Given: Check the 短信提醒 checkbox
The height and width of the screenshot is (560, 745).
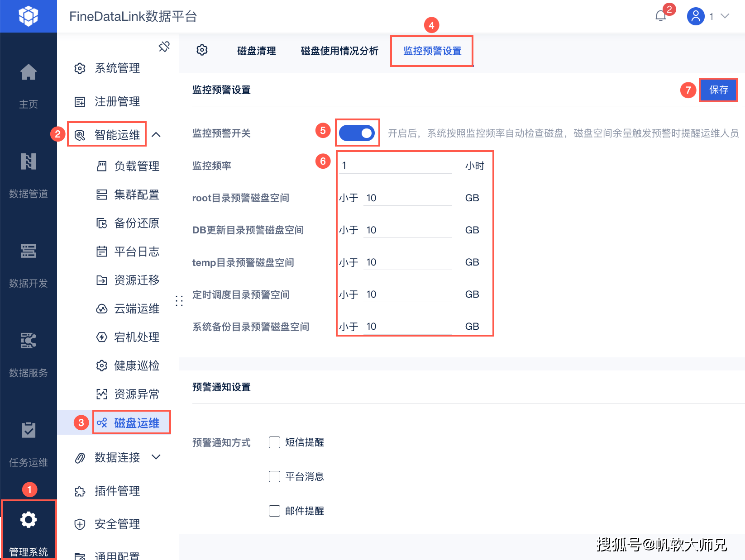Looking at the screenshot, I should [274, 442].
